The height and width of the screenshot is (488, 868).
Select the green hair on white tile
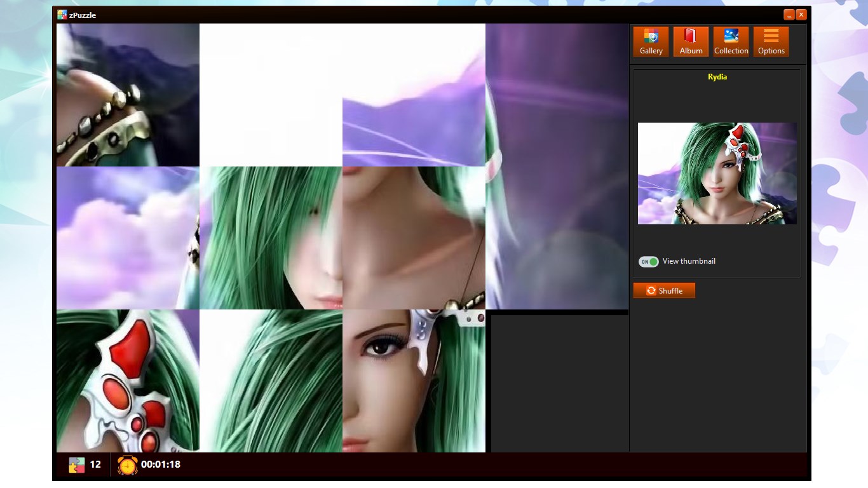pos(271,381)
